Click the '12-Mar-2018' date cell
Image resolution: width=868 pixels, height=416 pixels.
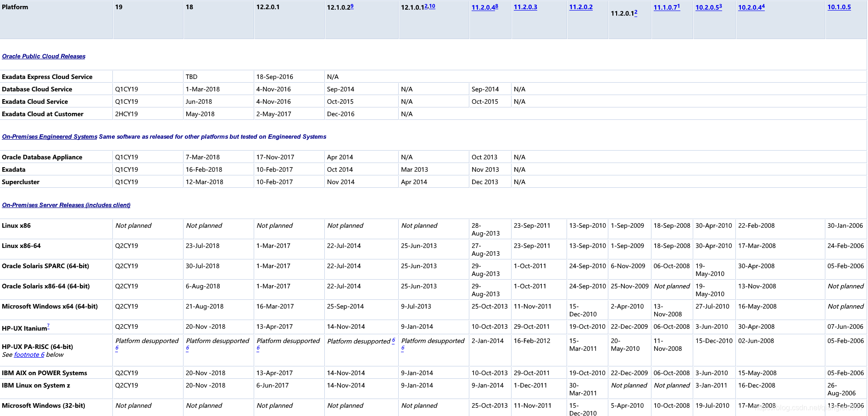pos(205,182)
